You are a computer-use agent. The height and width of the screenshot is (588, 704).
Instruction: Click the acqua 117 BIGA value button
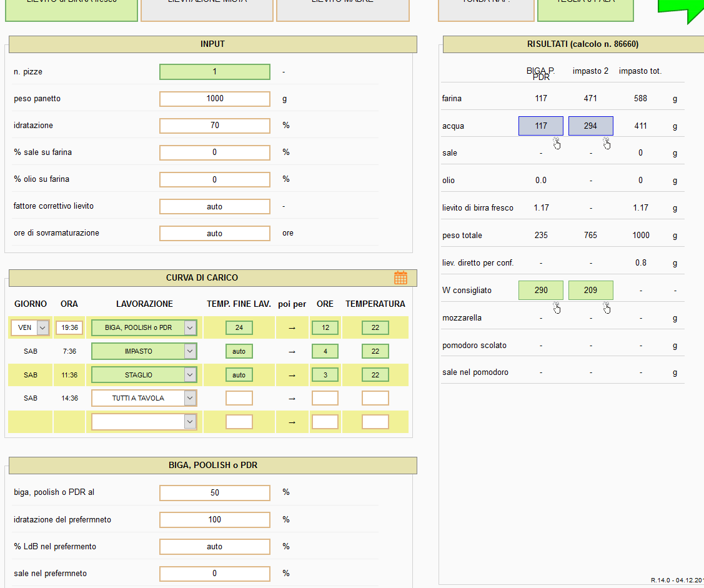coord(541,126)
